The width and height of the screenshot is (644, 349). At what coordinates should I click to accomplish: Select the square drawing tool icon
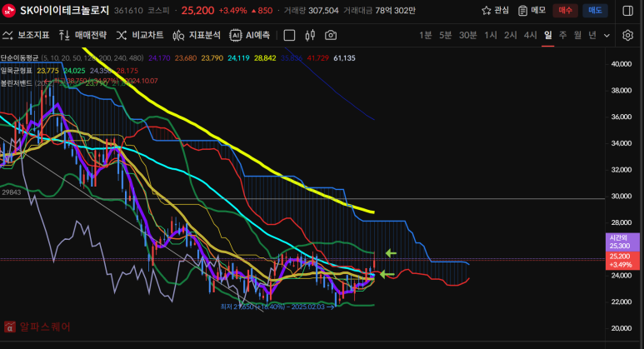click(x=289, y=36)
